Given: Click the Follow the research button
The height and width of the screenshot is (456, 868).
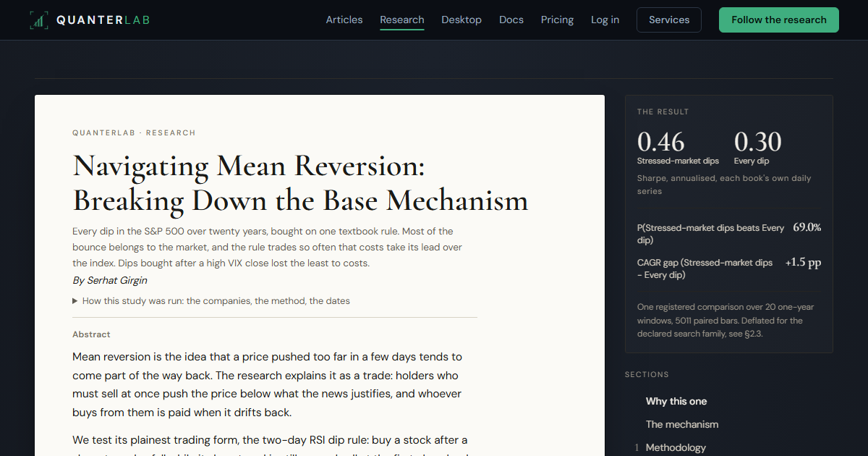Looking at the screenshot, I should 779,20.
